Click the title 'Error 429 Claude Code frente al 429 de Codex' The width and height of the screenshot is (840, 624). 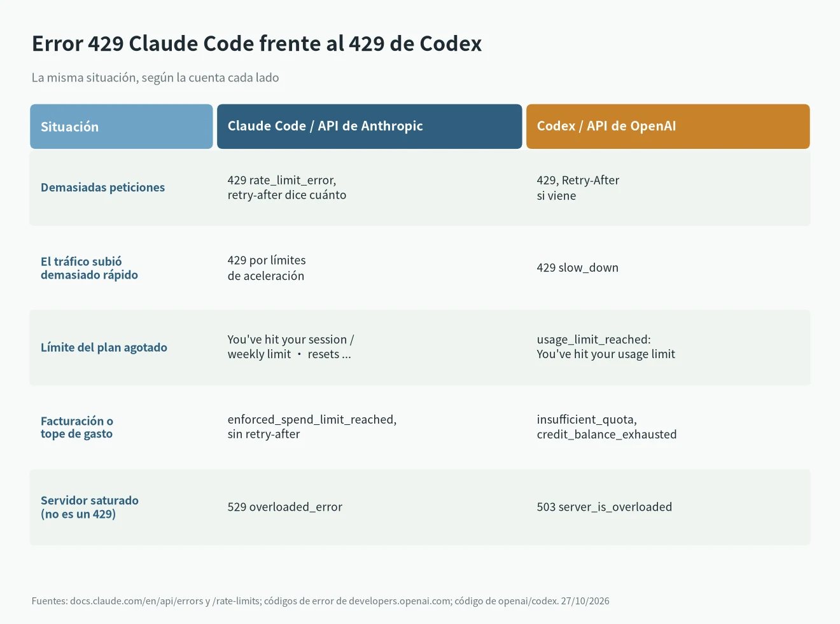pos(256,44)
